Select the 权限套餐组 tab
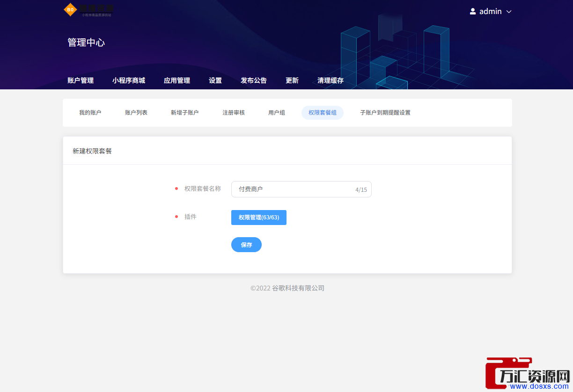This screenshot has width=573, height=392. coord(323,113)
